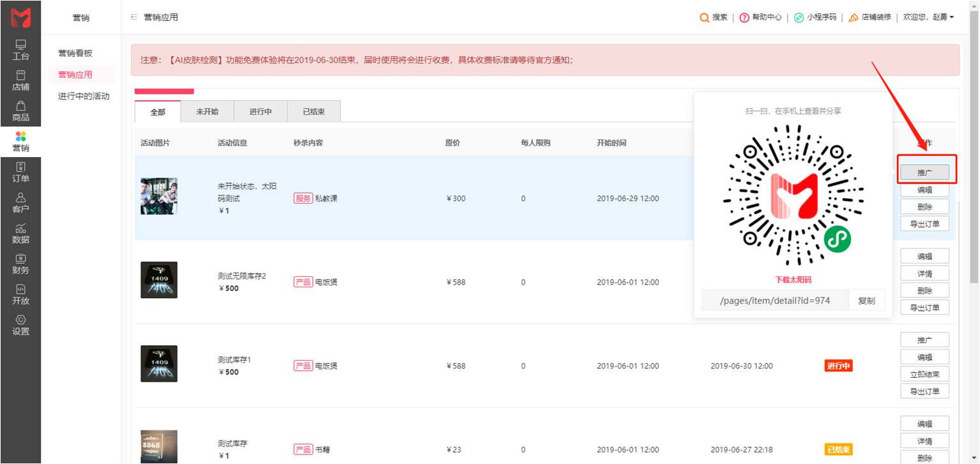The height and width of the screenshot is (464, 980).
Task: Open the 数据 data section
Action: (20, 234)
